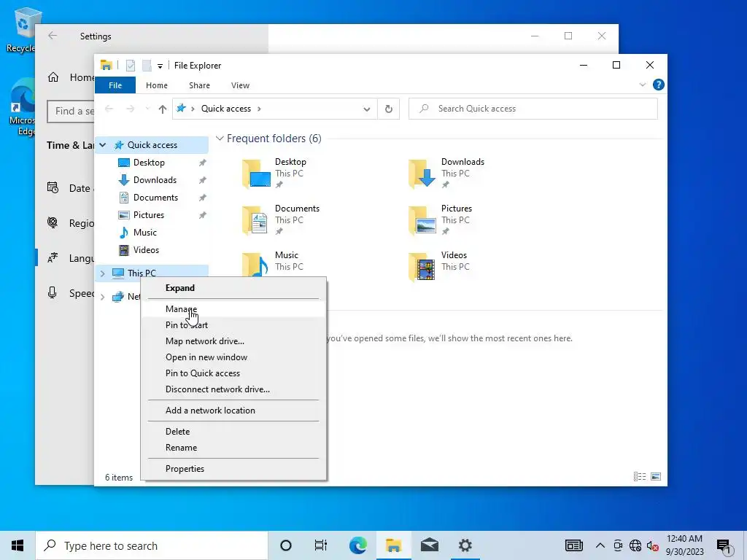Select the Documents frequent folder icon

coord(255,220)
